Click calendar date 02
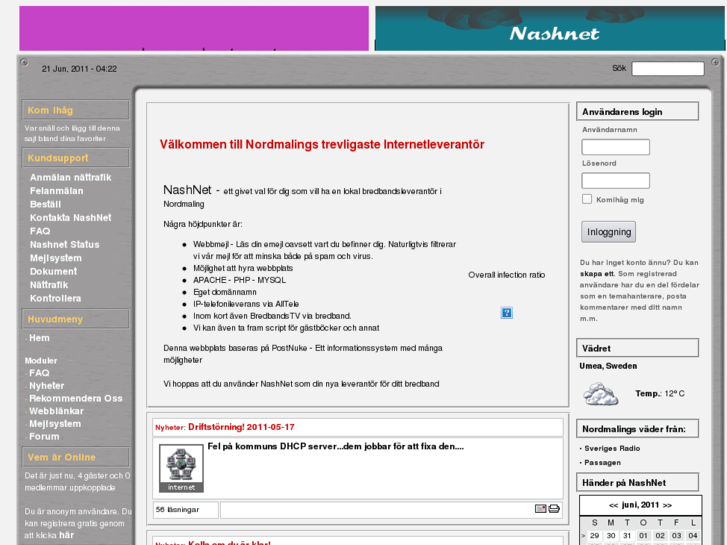727x545 pixels. click(660, 536)
